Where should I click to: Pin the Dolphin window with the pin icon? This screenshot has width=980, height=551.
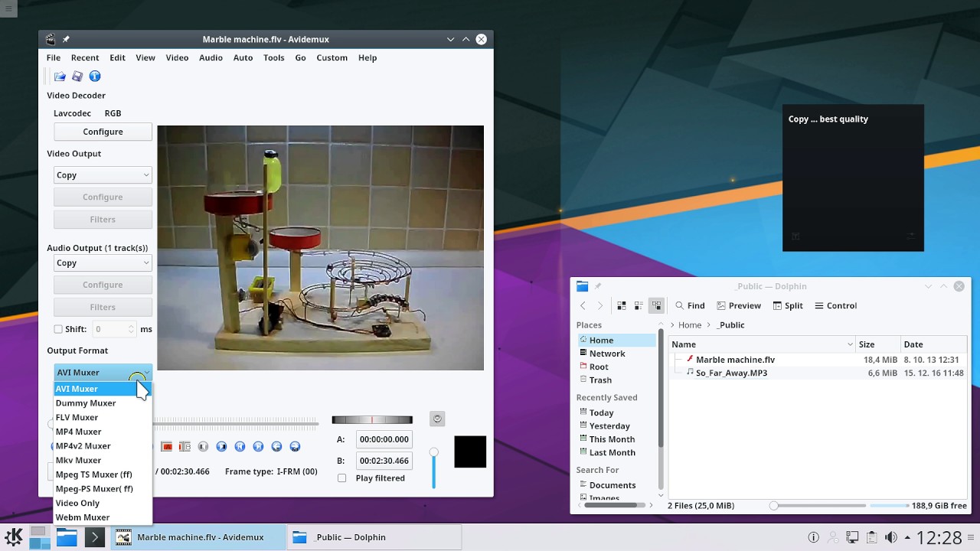(x=598, y=286)
